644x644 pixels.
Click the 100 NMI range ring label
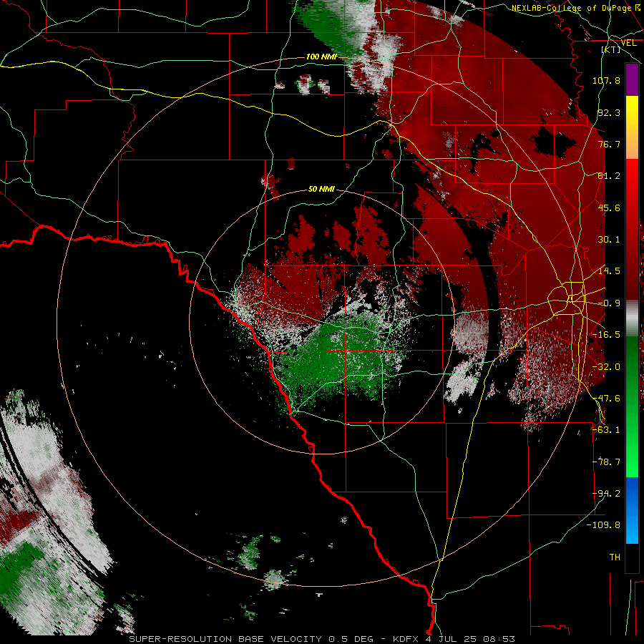(321, 57)
